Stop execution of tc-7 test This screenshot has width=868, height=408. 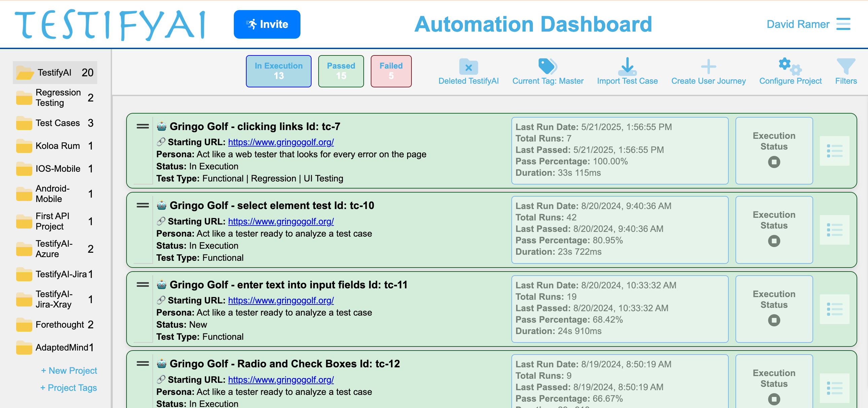click(x=774, y=162)
